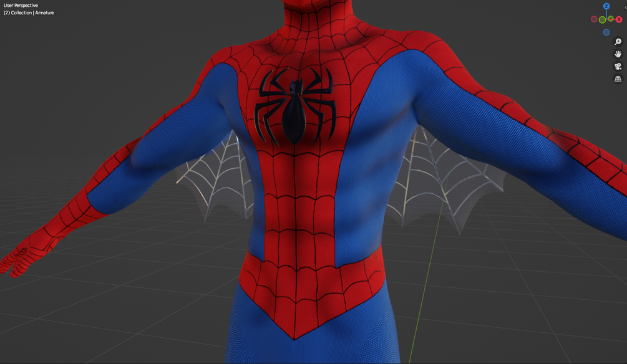The image size is (627, 364).
Task: Click the red X axis gizmo handle
Action: click(x=619, y=19)
